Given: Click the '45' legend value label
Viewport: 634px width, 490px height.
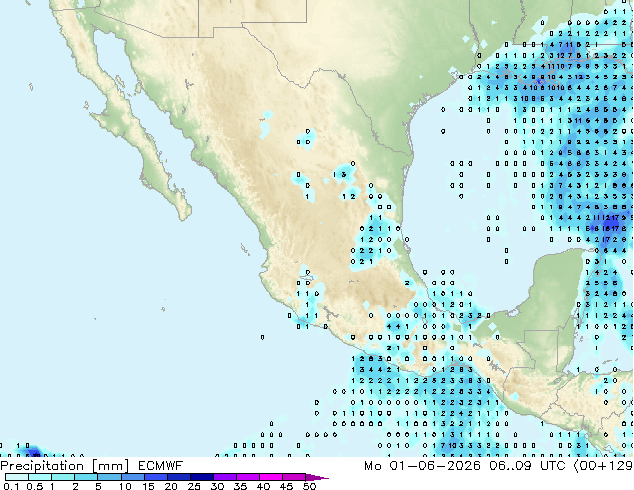Looking at the screenshot, I should coord(286,486).
